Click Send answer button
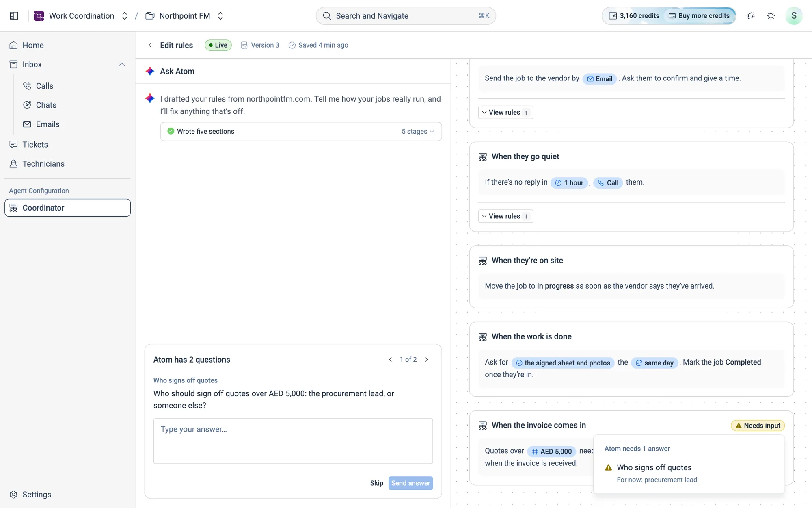 410,483
